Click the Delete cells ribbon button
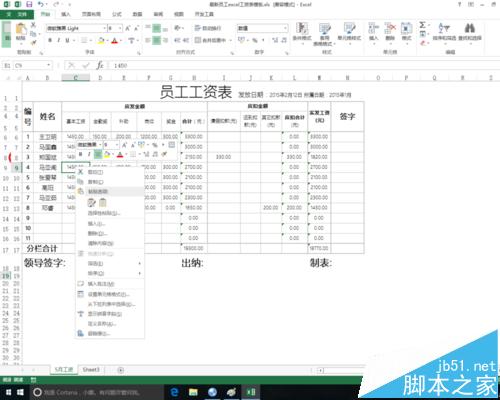The image size is (500, 400). pos(390,32)
